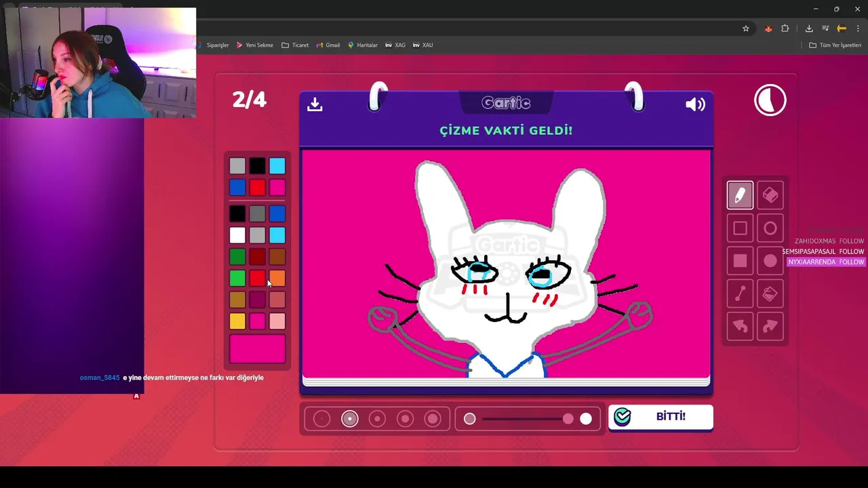Screen dimensions: 868x488
Task: Click the ZAHIDOXMAS FOLLOW alert text
Action: (829, 241)
